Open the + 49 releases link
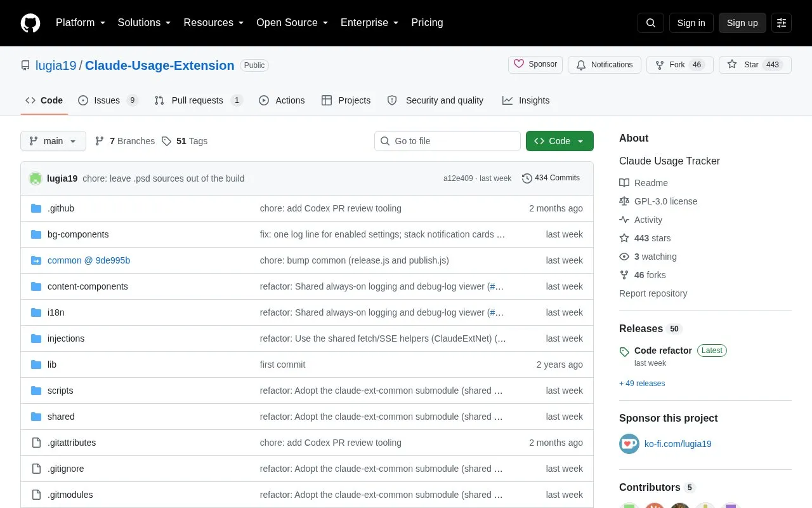The image size is (812, 508). coord(642,384)
